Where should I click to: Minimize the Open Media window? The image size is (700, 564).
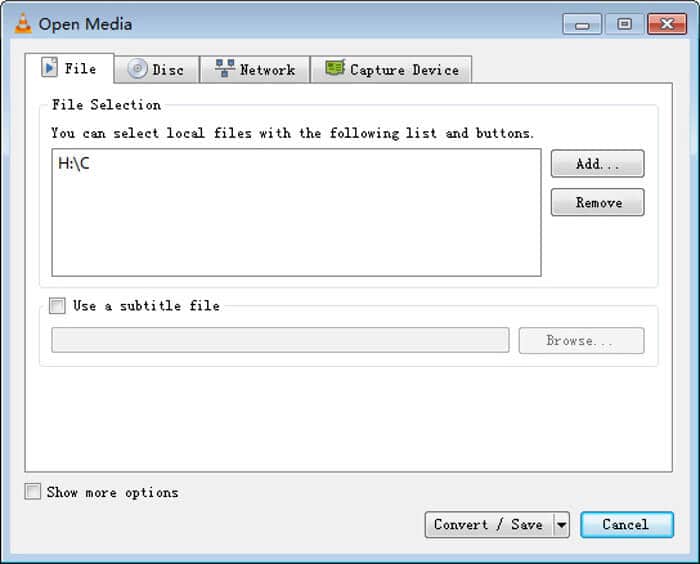pyautogui.click(x=582, y=24)
